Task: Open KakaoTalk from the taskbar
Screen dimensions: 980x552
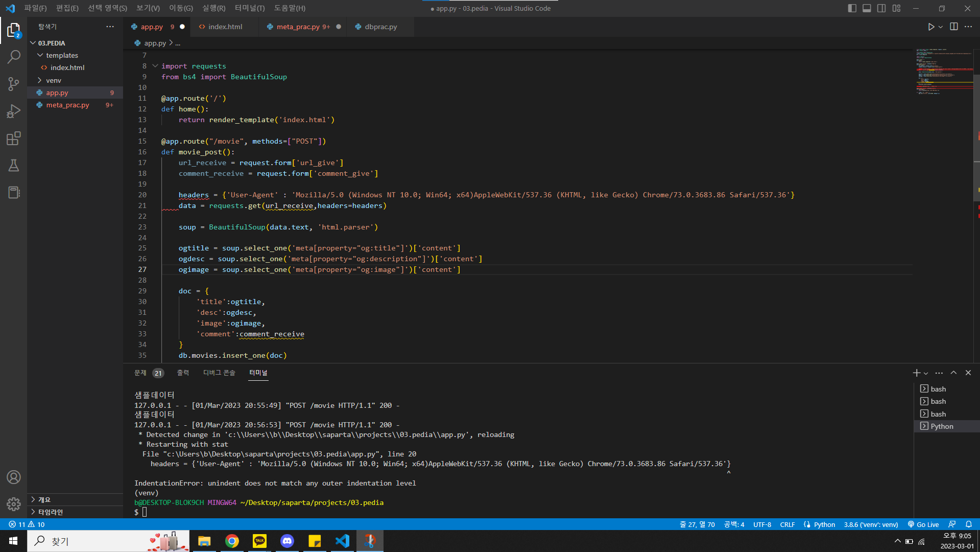Action: pos(260,541)
